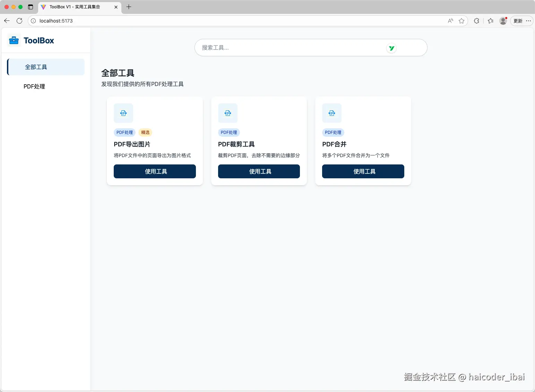Image resolution: width=535 pixels, height=392 pixels.
Task: Click the PDF合并 card icon
Action: click(332, 113)
